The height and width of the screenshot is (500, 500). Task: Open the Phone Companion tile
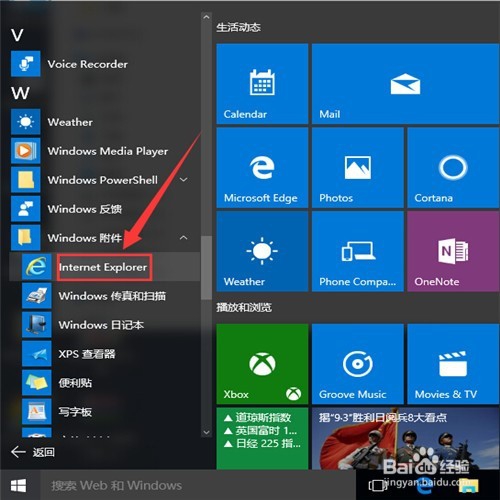click(x=358, y=252)
